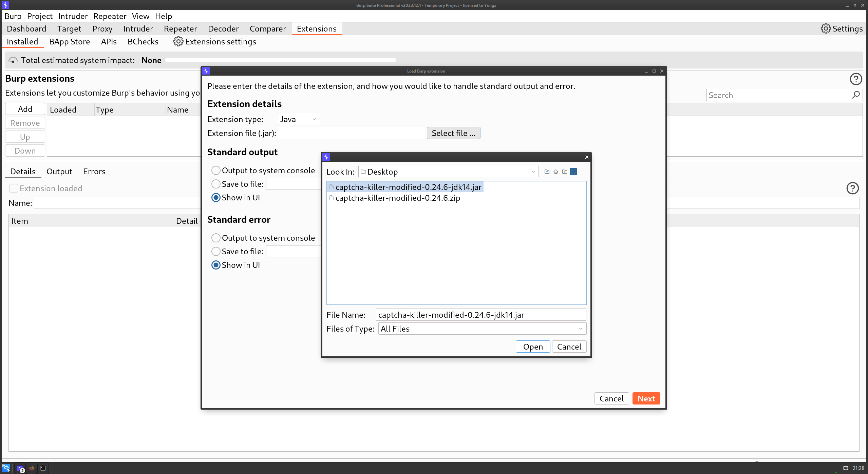
Task: Click the Burp logo in the Load Burp extension dialog
Action: pyautogui.click(x=206, y=71)
